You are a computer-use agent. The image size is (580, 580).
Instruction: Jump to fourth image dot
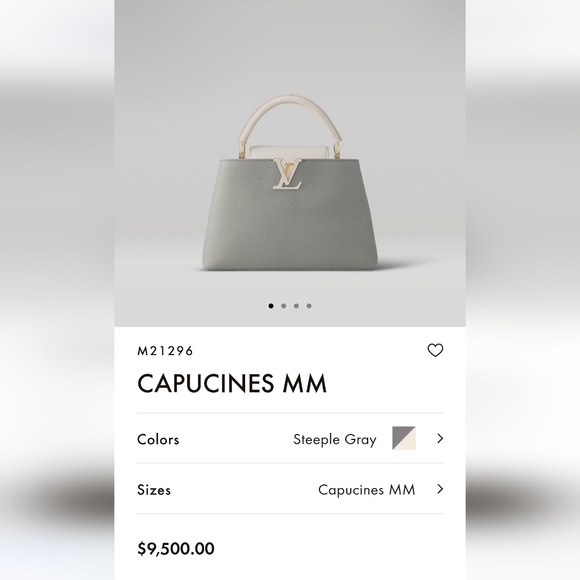[309, 306]
